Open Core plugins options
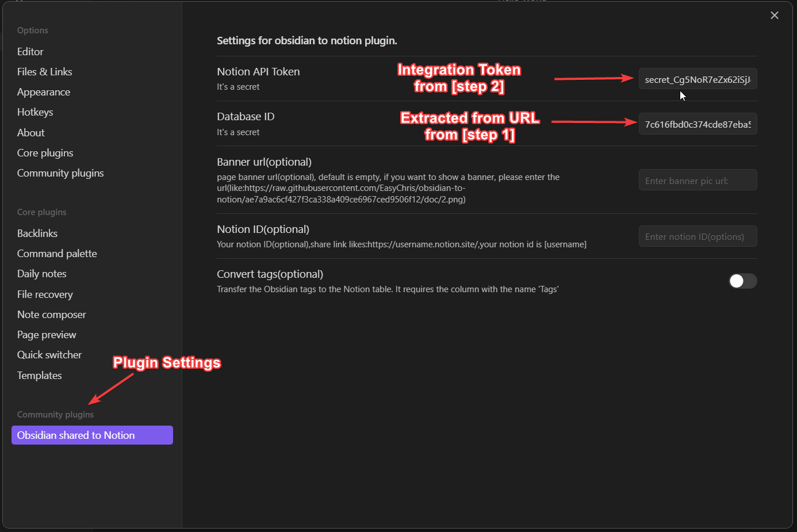 point(45,153)
